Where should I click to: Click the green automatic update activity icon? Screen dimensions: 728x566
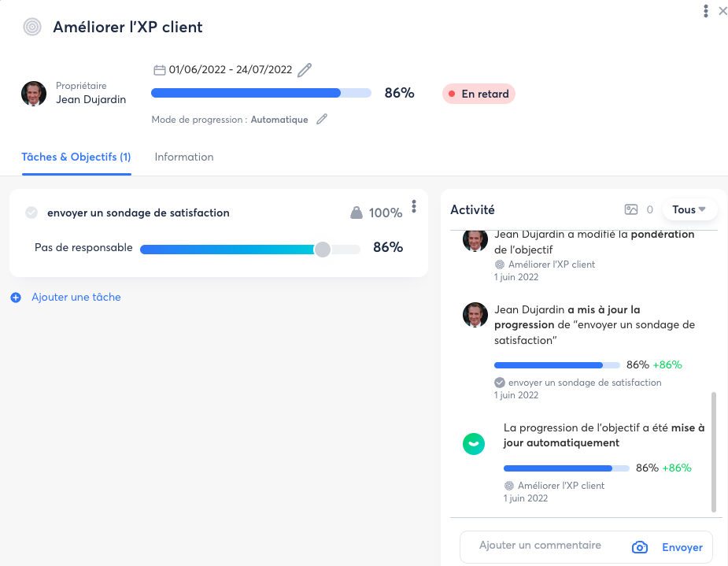(x=473, y=444)
